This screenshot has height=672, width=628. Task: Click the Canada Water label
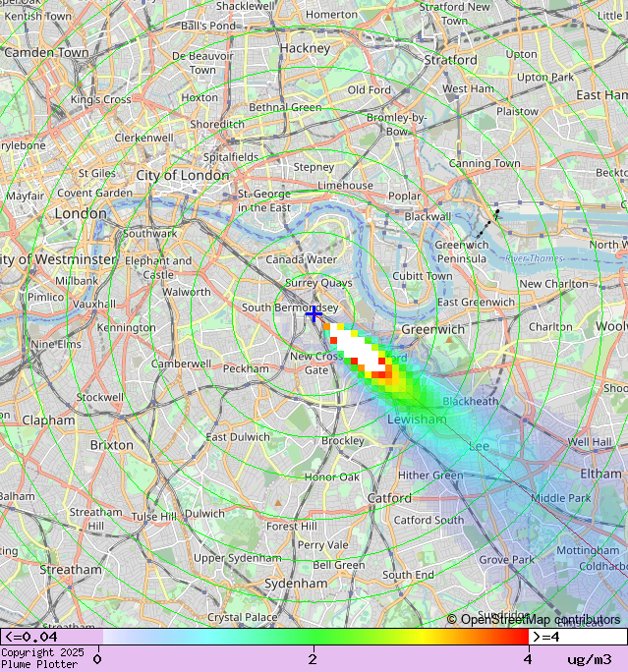pos(302,259)
